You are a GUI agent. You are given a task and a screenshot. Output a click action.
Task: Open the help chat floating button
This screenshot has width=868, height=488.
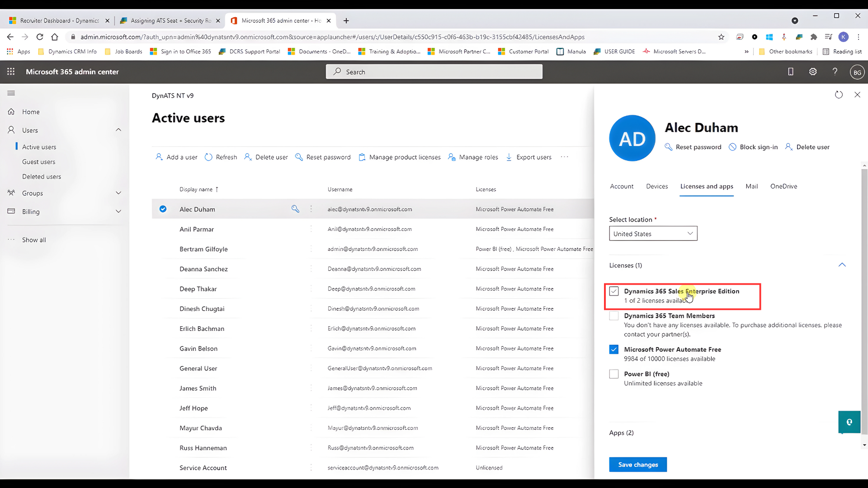coord(849,422)
